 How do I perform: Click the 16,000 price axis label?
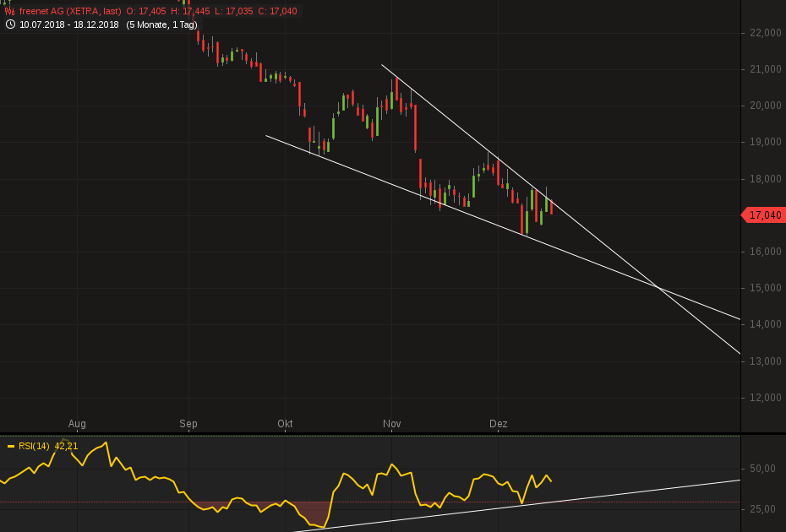click(x=766, y=252)
